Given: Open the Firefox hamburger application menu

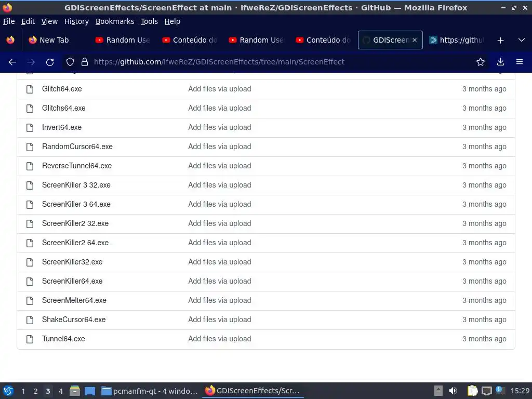Looking at the screenshot, I should coord(520,62).
